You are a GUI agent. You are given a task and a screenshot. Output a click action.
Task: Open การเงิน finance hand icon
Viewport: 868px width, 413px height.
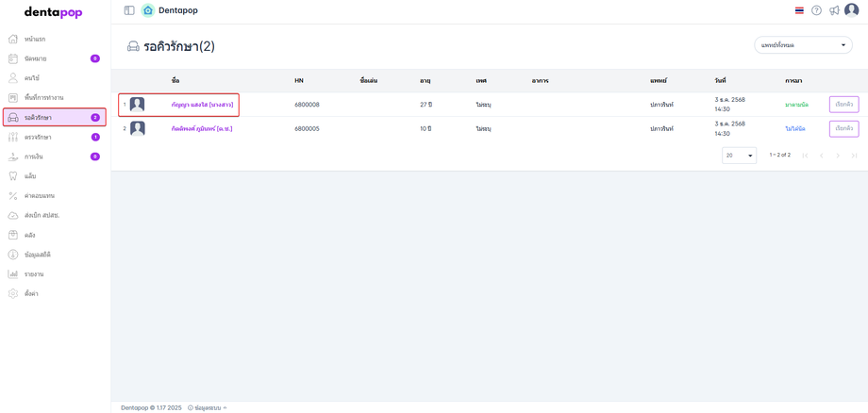[x=14, y=157]
